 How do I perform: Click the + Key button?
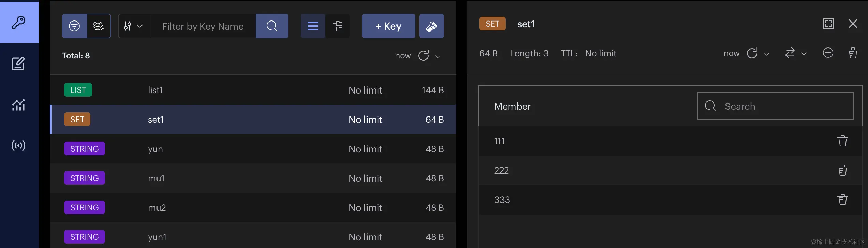[x=388, y=26]
